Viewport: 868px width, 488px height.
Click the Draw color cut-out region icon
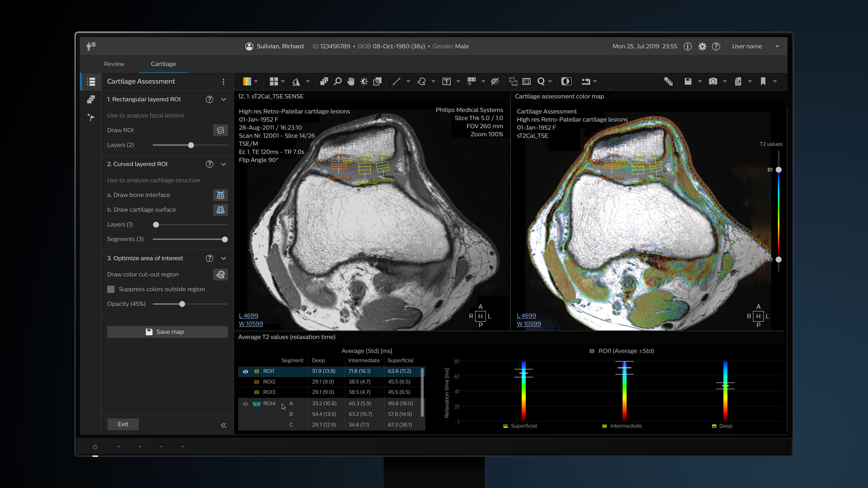[x=220, y=274]
